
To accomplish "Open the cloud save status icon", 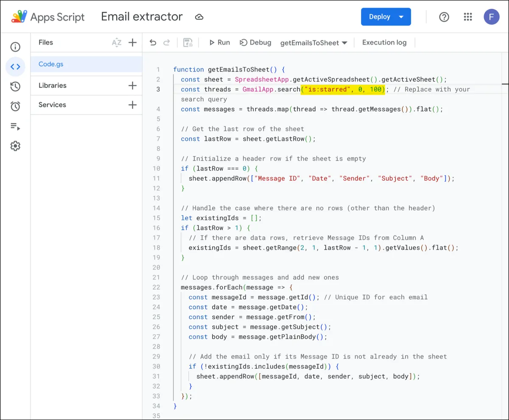I will click(x=199, y=17).
